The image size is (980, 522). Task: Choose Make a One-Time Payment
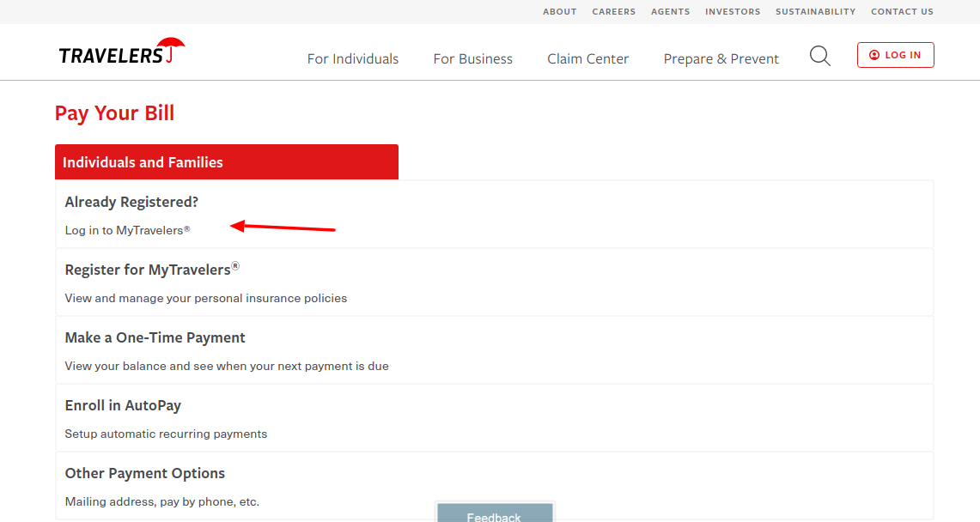click(155, 337)
